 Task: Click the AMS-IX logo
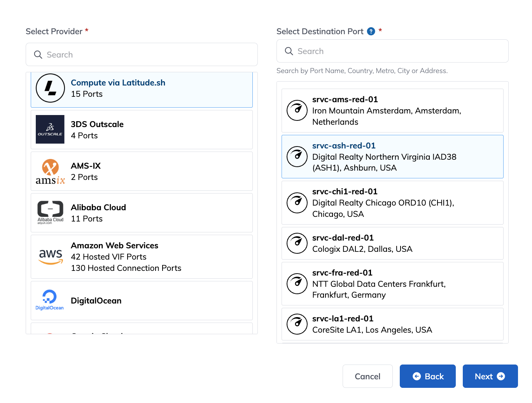50,171
